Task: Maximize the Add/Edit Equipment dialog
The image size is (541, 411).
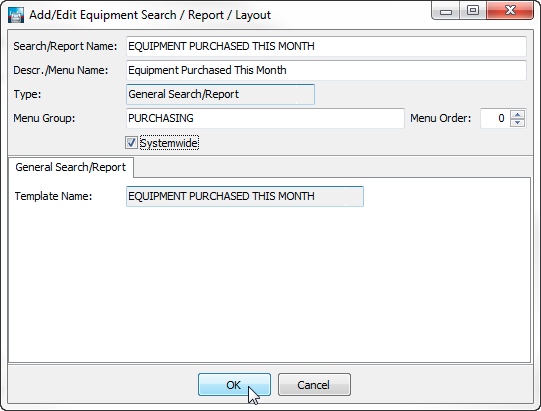Action: [473, 11]
